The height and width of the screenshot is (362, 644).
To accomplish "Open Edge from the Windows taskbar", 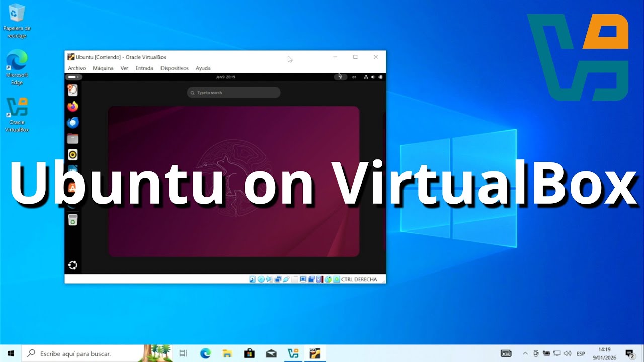I will (x=205, y=353).
